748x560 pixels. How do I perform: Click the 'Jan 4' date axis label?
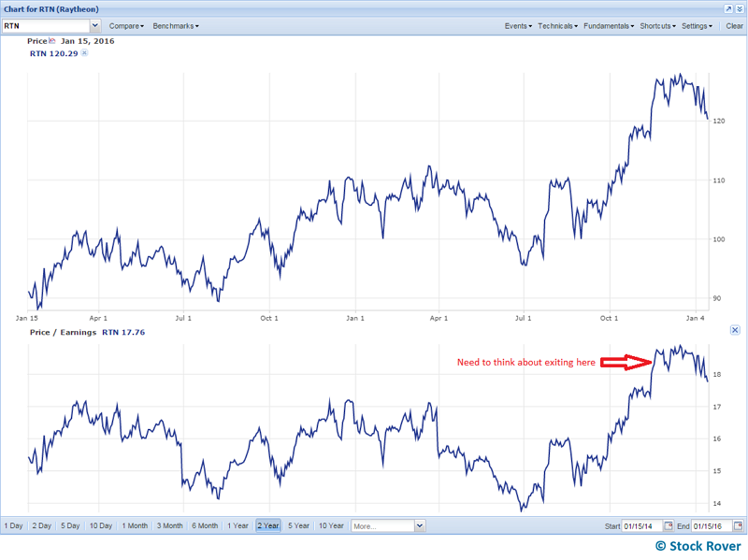[695, 318]
